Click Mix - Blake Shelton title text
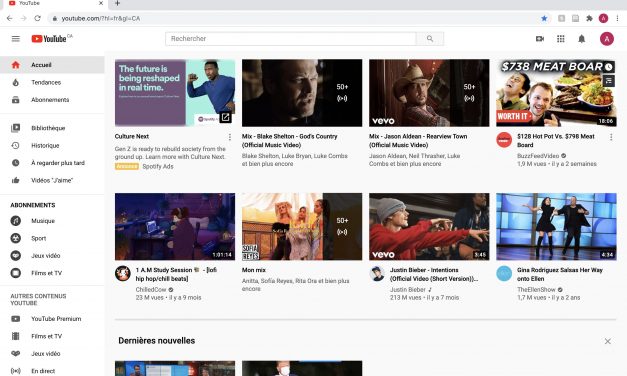This screenshot has width=627, height=376. pos(290,141)
